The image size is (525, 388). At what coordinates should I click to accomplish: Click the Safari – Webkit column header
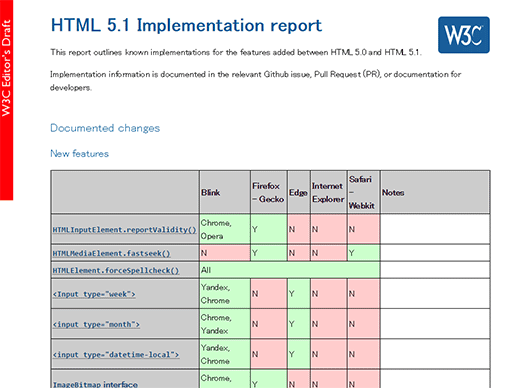[x=363, y=192]
